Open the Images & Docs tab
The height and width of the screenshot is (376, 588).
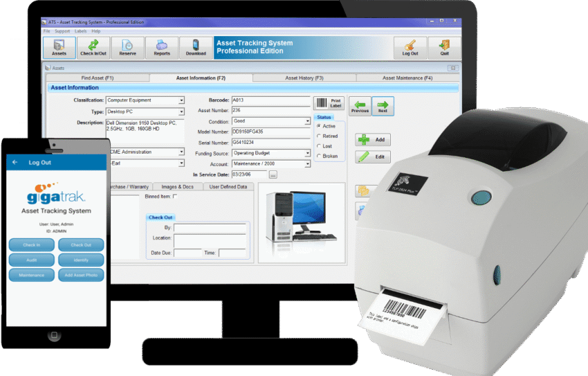point(177,186)
